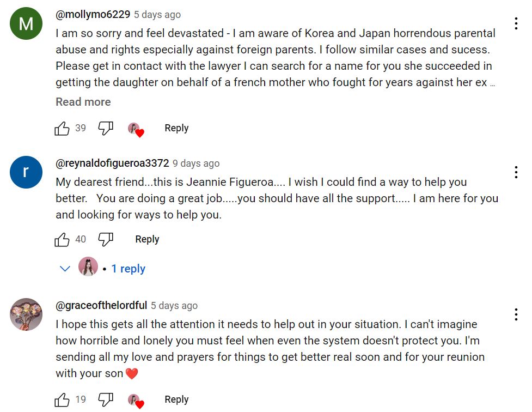Click Read more on @mollymo6229 comment
The image size is (532, 412).
click(83, 102)
